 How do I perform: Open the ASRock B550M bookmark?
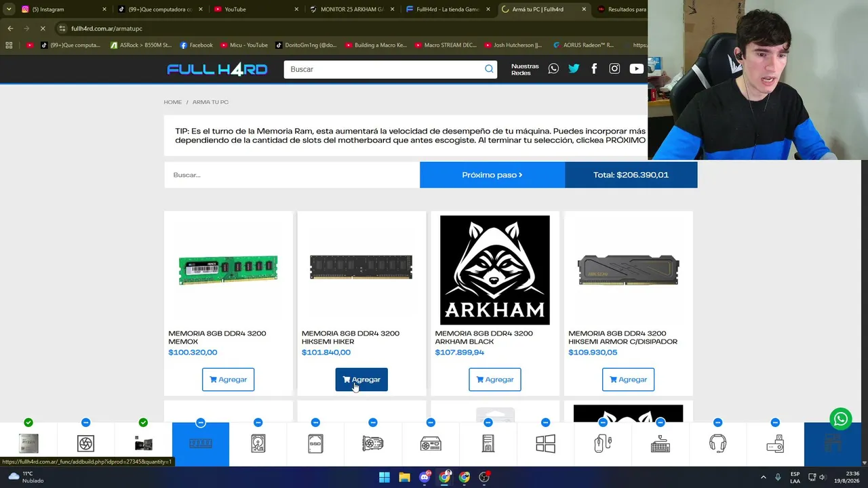pyautogui.click(x=140, y=45)
